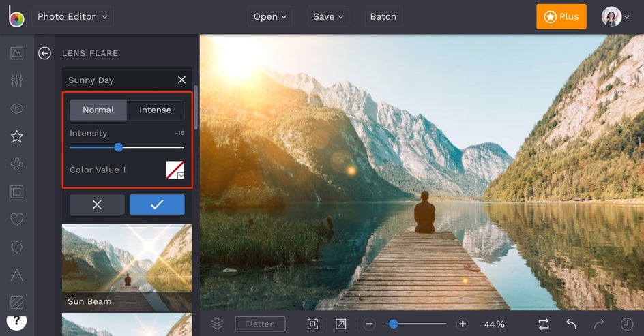644x336 pixels.
Task: Click the Intensity slider handle
Action: 118,147
